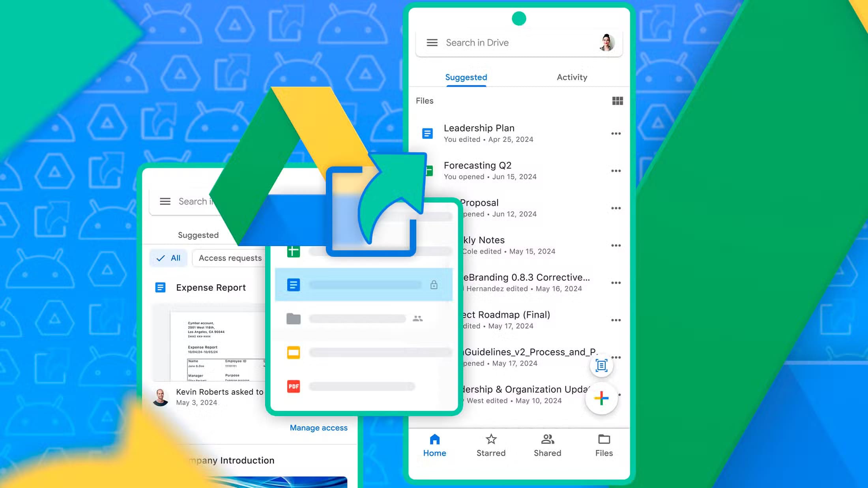Select the Activity tab in Drive
The width and height of the screenshot is (868, 488).
point(571,76)
